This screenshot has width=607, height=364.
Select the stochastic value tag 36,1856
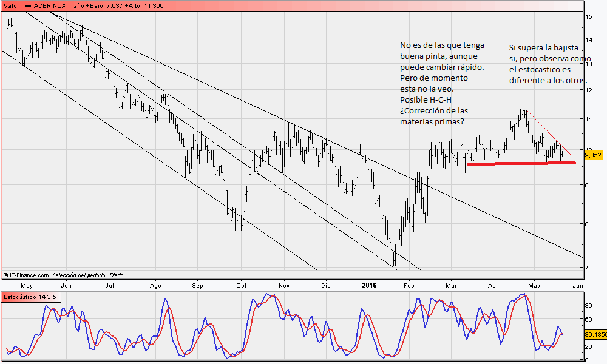click(595, 334)
